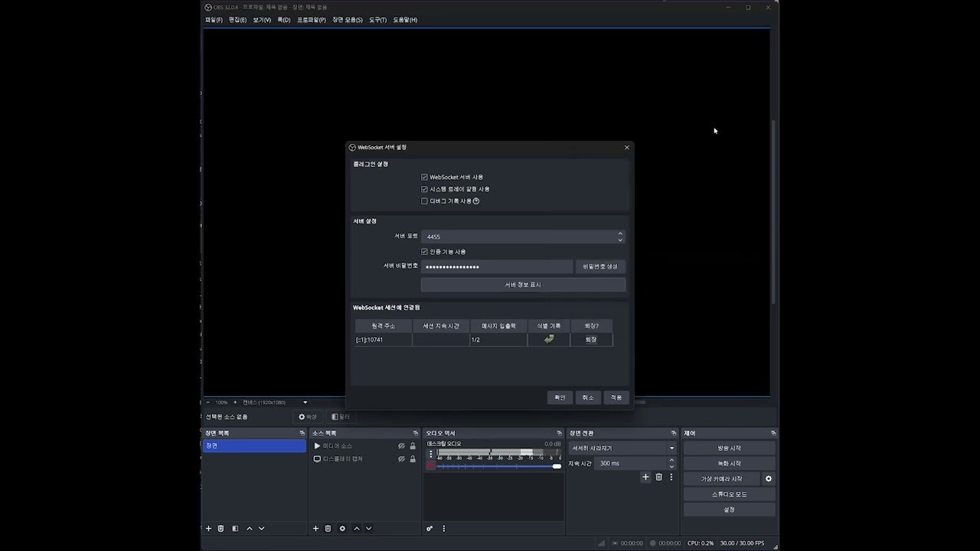Viewport: 980px width, 551px height.
Task: Open source properties gear in the 소스 목록 toolbar
Action: [x=342, y=528]
